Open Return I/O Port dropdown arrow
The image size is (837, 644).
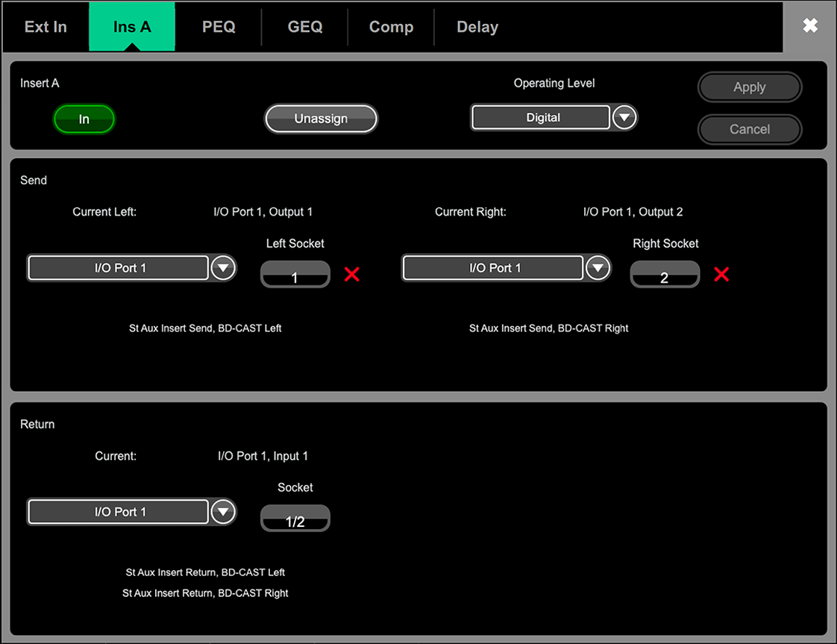[x=223, y=513]
